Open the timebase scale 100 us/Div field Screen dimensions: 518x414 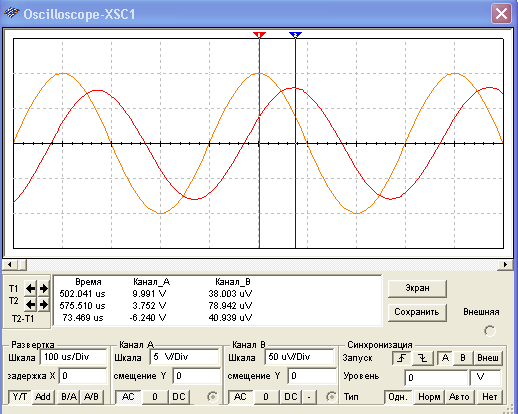pyautogui.click(x=74, y=357)
